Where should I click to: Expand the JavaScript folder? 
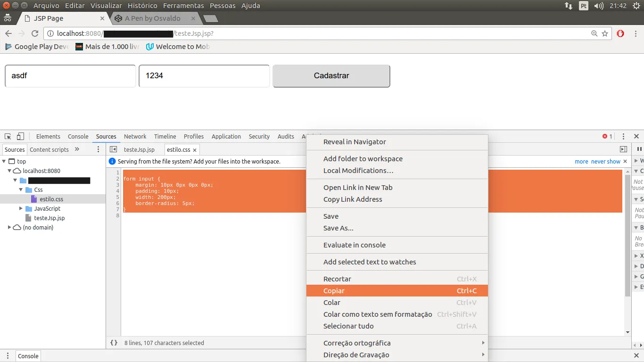pos(21,209)
